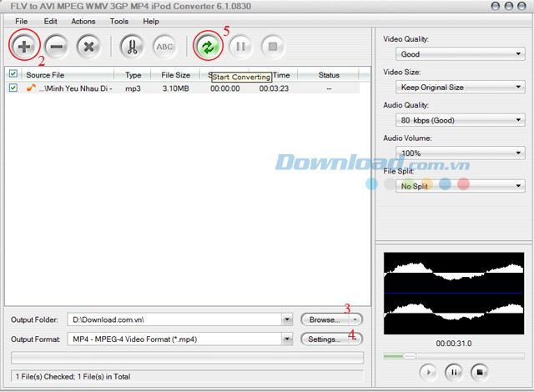Pause the preview in the player panel
Screen dimensions: 534x392
tap(454, 372)
